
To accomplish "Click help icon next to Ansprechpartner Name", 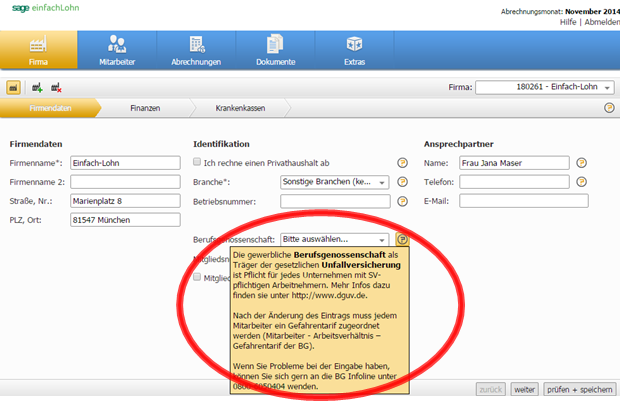I will tap(581, 163).
